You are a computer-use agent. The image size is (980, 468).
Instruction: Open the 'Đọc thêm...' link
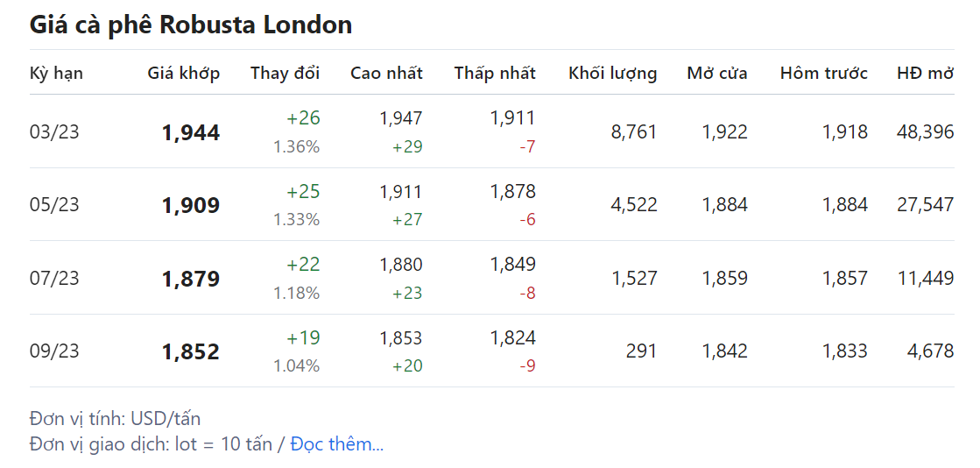337,444
